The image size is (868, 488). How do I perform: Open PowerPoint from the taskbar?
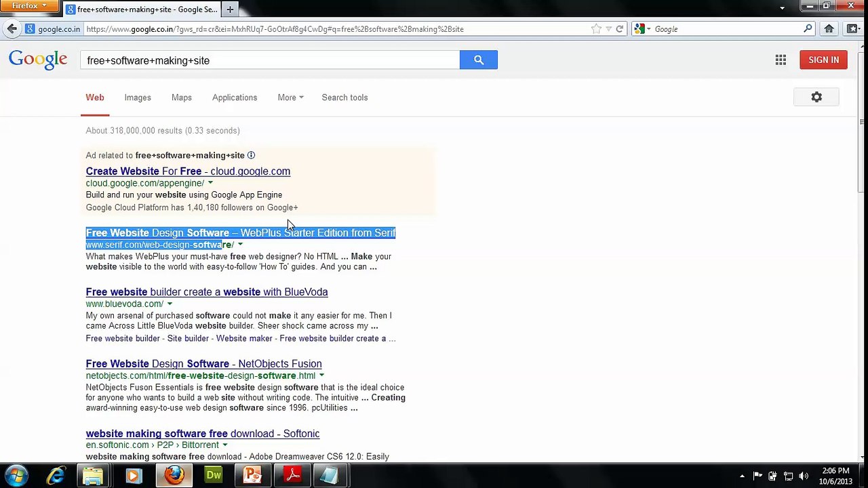pos(253,476)
